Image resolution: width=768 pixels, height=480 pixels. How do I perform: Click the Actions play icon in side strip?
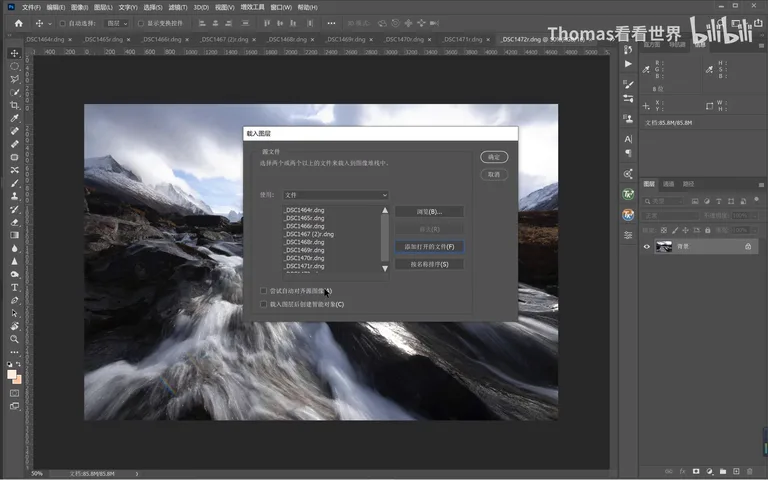pyautogui.click(x=628, y=64)
